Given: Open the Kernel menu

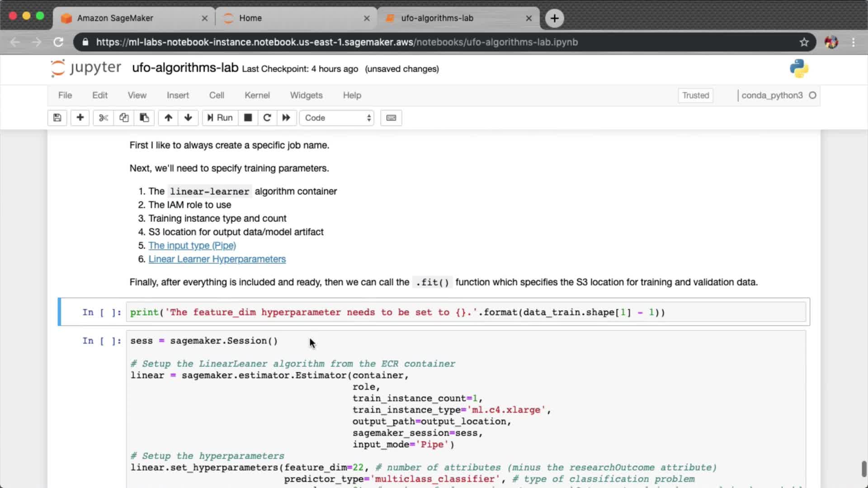Looking at the screenshot, I should 257,95.
